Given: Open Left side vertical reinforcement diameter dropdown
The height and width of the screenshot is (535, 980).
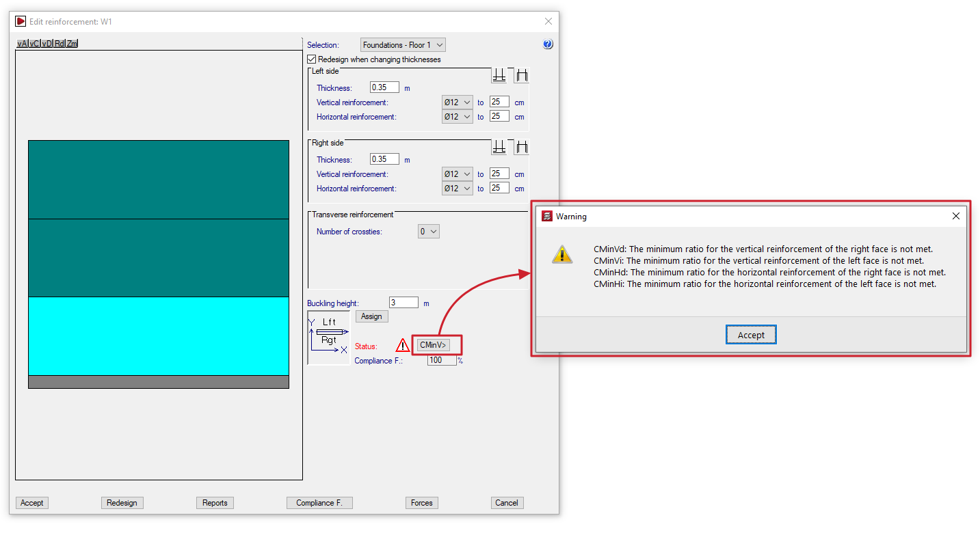Looking at the screenshot, I should click(458, 102).
